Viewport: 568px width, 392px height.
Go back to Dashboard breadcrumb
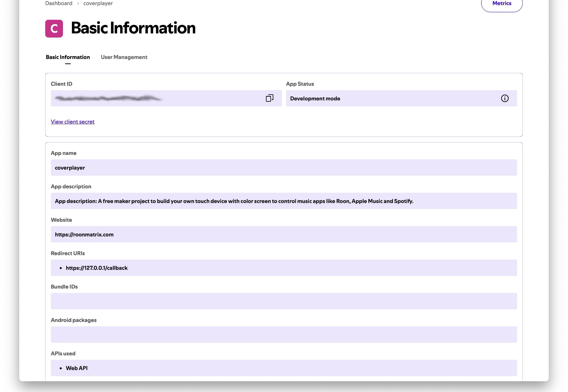click(59, 3)
